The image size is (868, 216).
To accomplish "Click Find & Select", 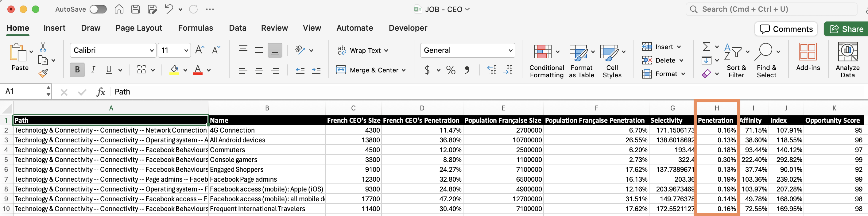I will (766, 61).
